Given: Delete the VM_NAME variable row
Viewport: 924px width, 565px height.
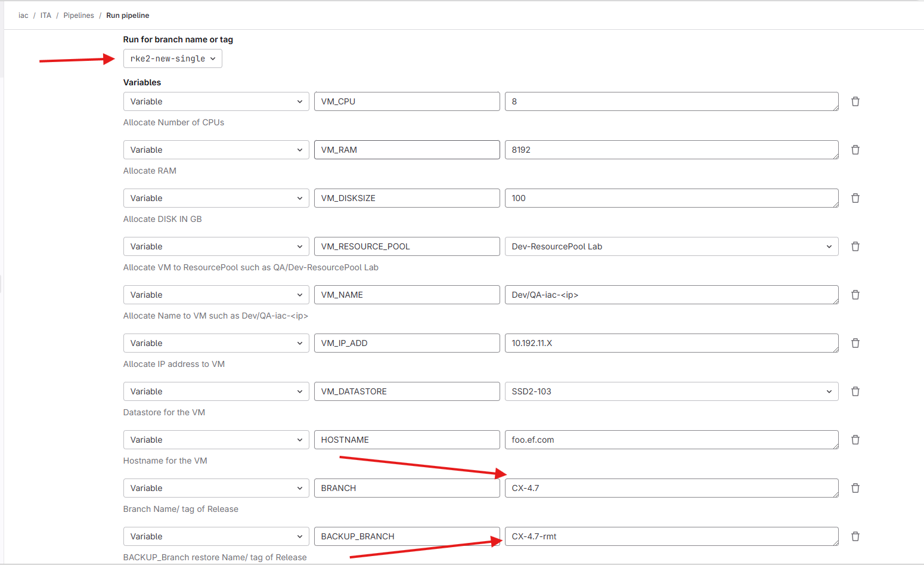Looking at the screenshot, I should click(x=855, y=295).
